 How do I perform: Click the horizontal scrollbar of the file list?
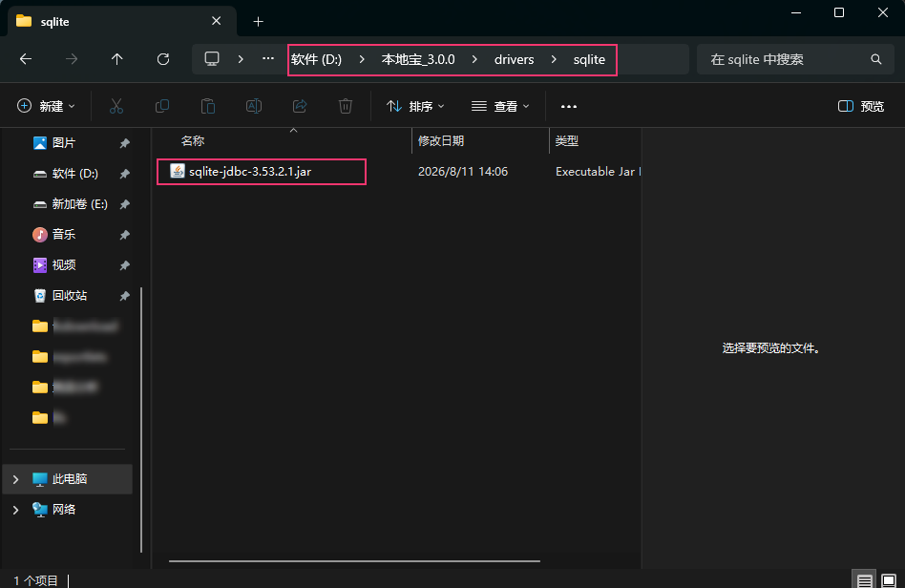354,561
